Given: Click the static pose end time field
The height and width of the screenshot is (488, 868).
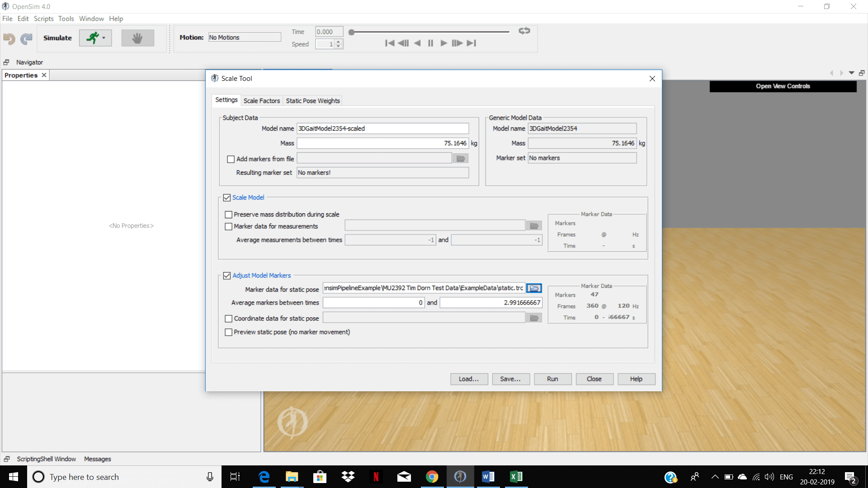Looking at the screenshot, I should 491,303.
